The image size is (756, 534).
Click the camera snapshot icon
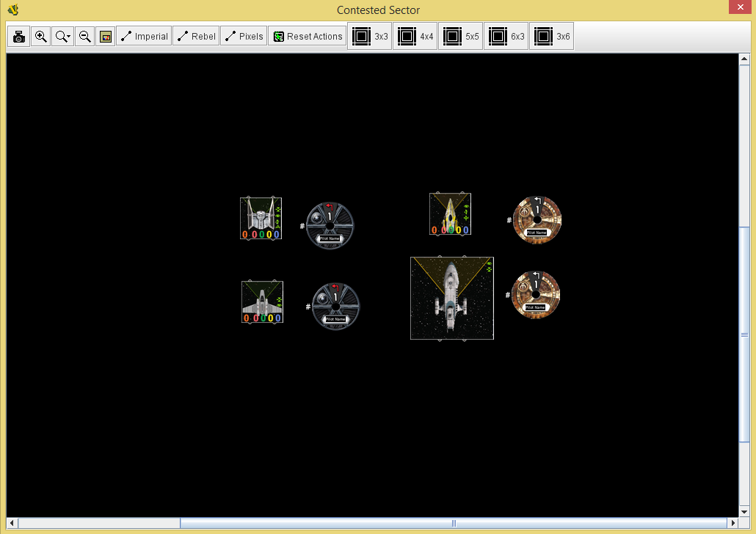click(18, 35)
